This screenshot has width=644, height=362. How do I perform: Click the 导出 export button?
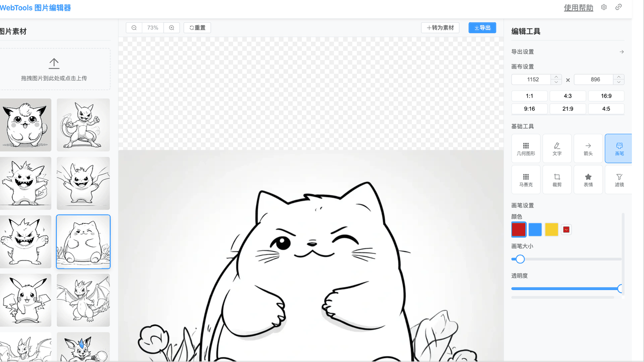(482, 28)
